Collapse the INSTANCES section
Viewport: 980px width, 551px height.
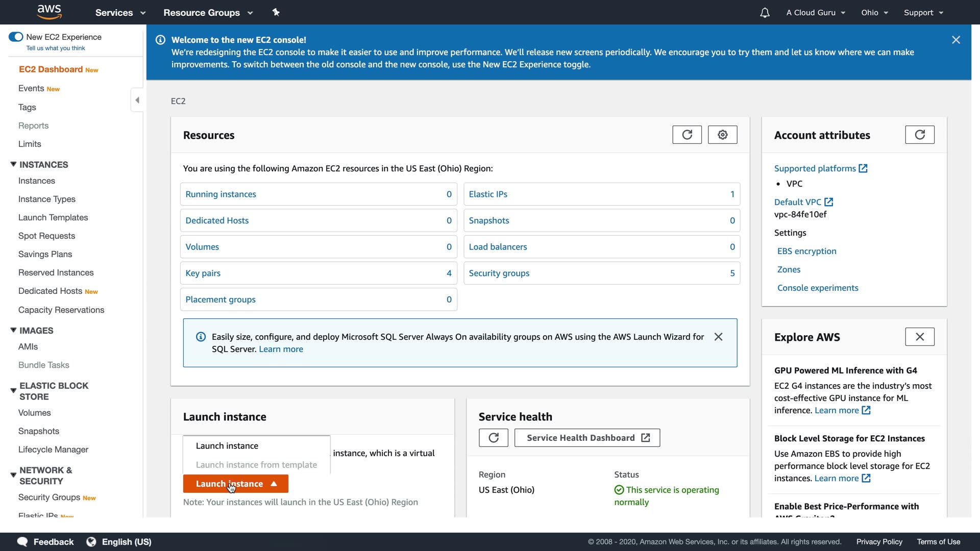[x=14, y=164]
